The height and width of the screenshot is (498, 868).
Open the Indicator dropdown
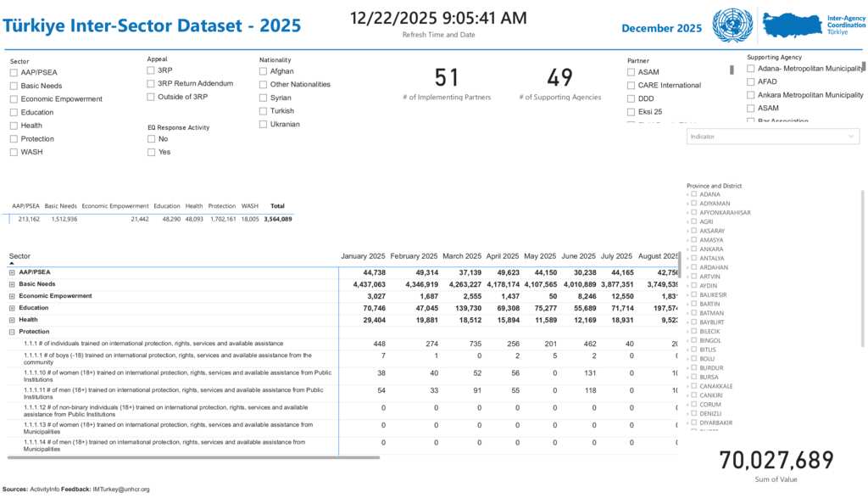click(x=772, y=137)
